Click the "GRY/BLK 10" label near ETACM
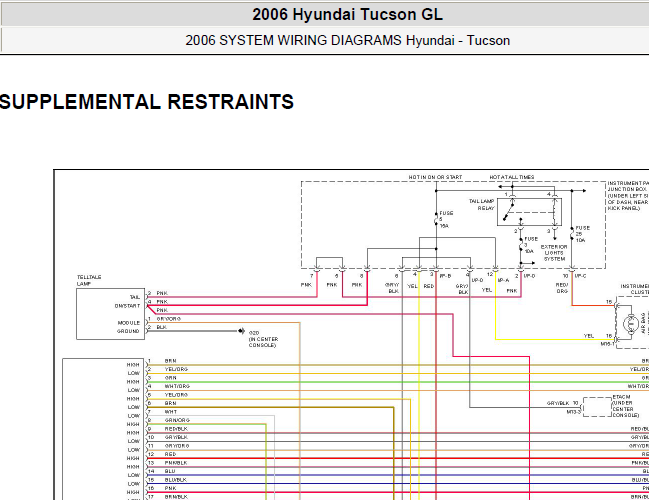The image size is (649, 500). (562, 403)
